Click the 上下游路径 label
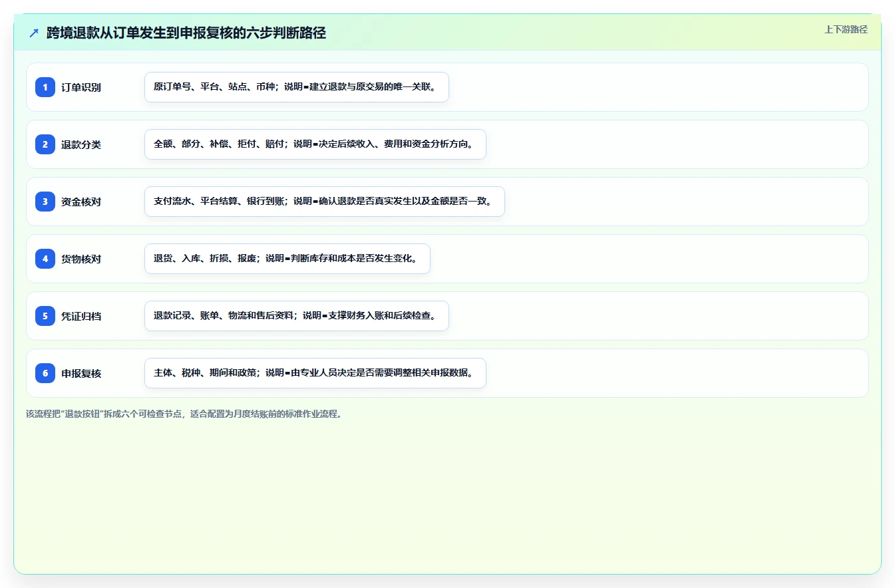Screen dimensions: 895x588 [x=846, y=29]
